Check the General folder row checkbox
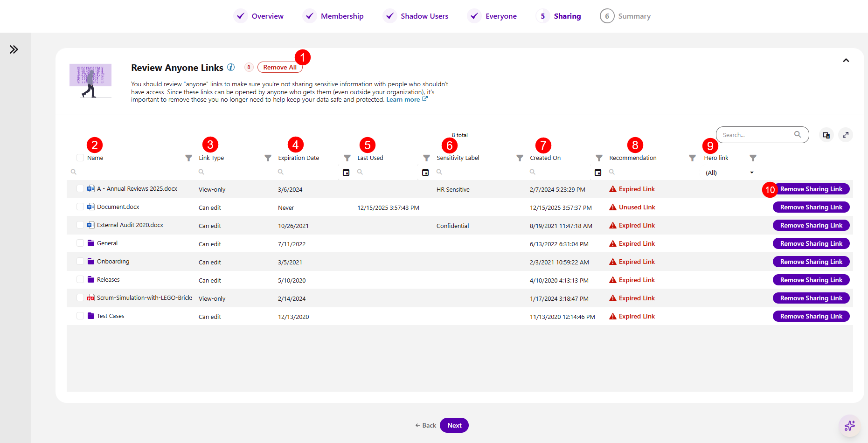The width and height of the screenshot is (868, 443). (x=80, y=243)
